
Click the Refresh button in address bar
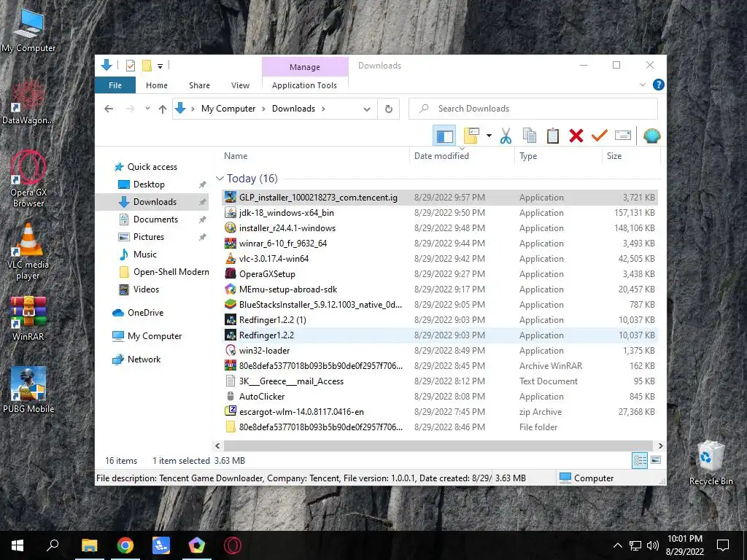389,109
